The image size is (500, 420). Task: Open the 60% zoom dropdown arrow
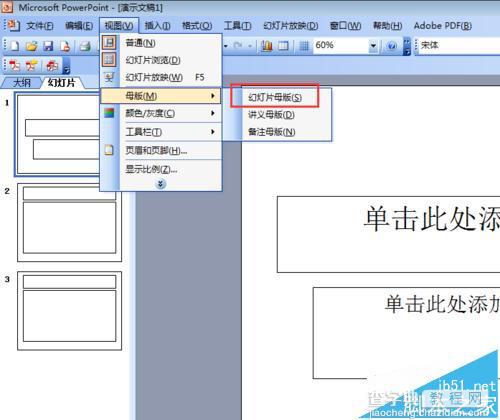point(373,45)
